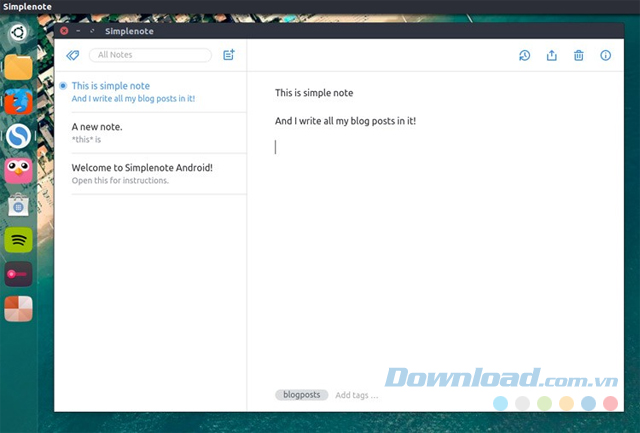
Task: Click the 'blogposts' tag chip
Action: tap(301, 395)
